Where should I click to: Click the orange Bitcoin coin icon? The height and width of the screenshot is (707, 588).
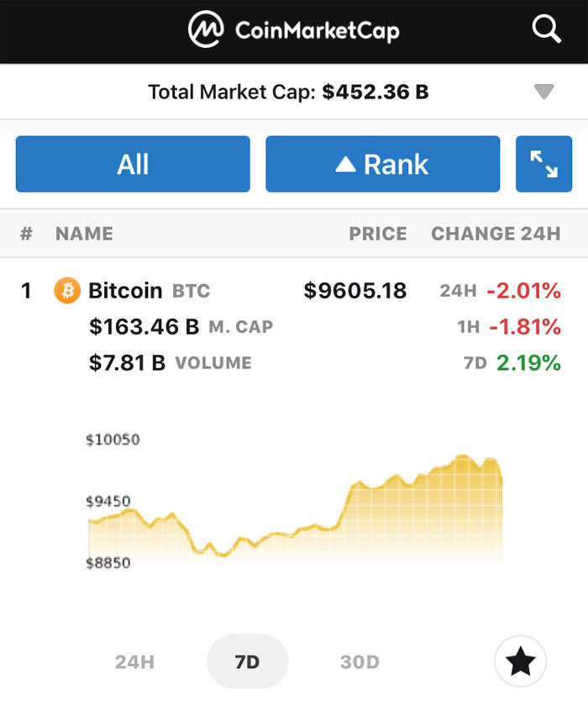[67, 290]
